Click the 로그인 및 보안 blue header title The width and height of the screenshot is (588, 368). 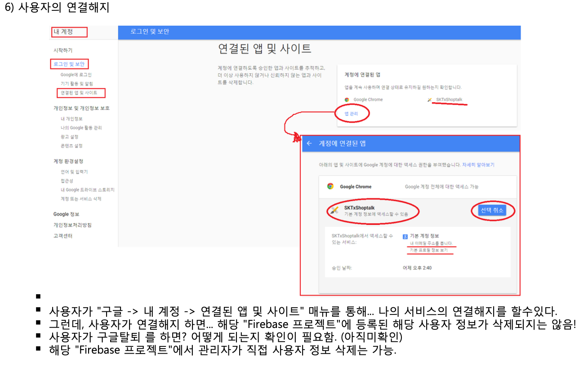click(150, 32)
